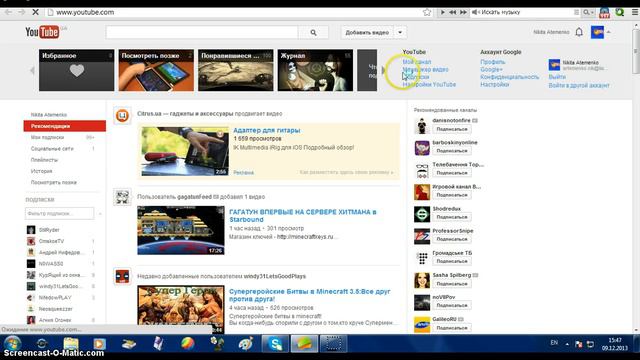This screenshot has width=640, height=360.
Task: Open Sasha Spilberg channel avatar
Action: point(422,280)
